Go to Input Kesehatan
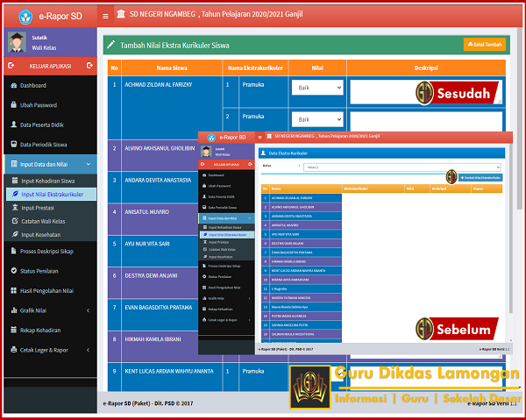The height and width of the screenshot is (420, 526). coord(51,234)
